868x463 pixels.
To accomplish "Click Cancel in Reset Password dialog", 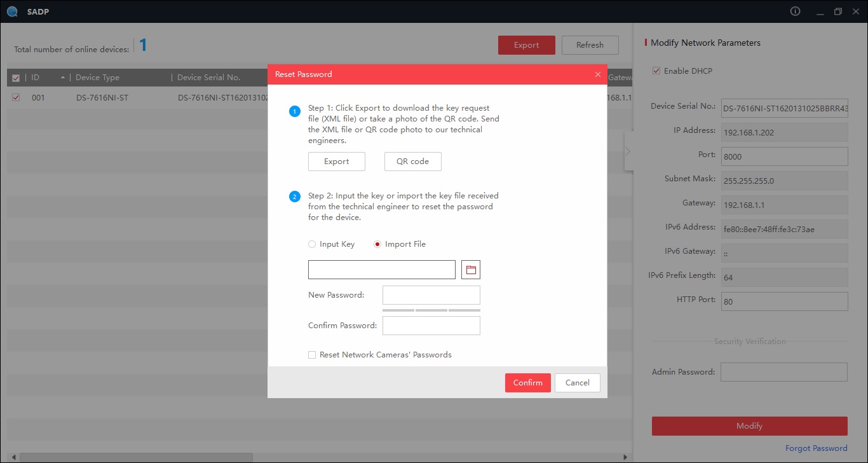I will click(x=577, y=383).
